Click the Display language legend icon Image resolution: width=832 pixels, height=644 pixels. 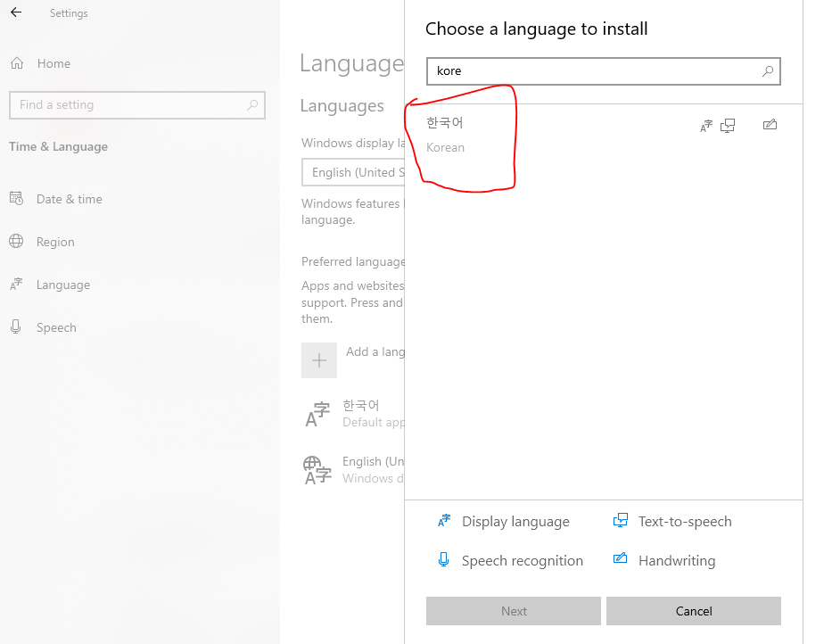(x=444, y=520)
